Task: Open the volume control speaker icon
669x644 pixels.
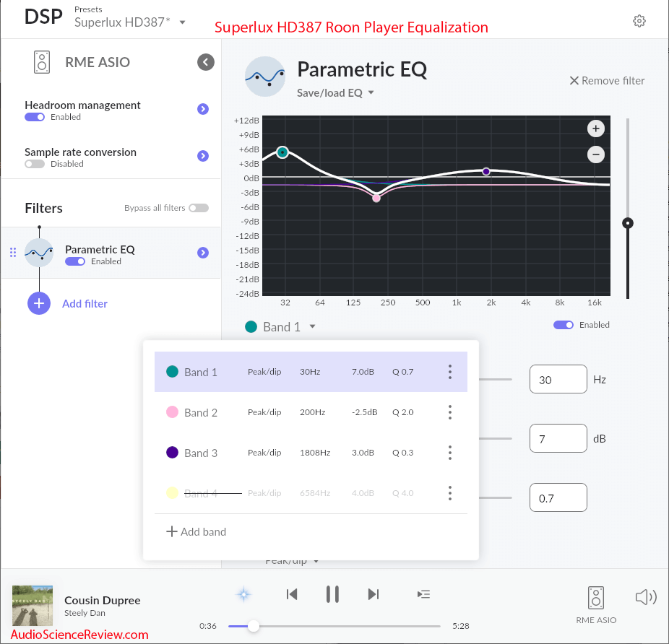Action: point(646,597)
